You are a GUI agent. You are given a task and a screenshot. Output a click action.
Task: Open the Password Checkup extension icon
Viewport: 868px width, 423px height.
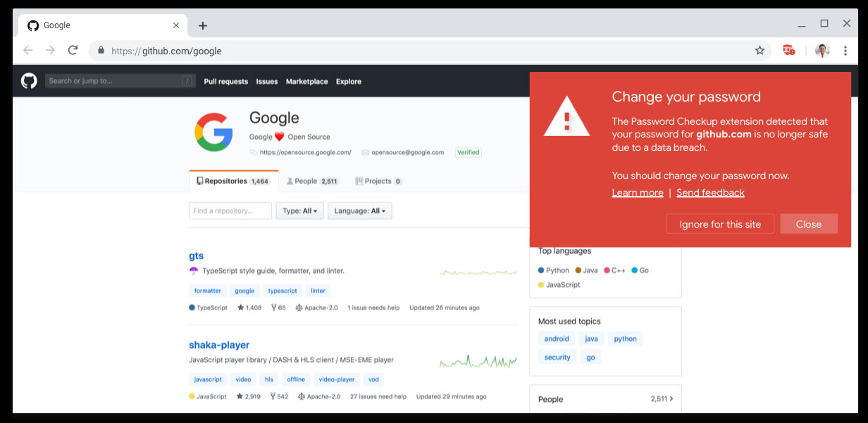pos(789,50)
